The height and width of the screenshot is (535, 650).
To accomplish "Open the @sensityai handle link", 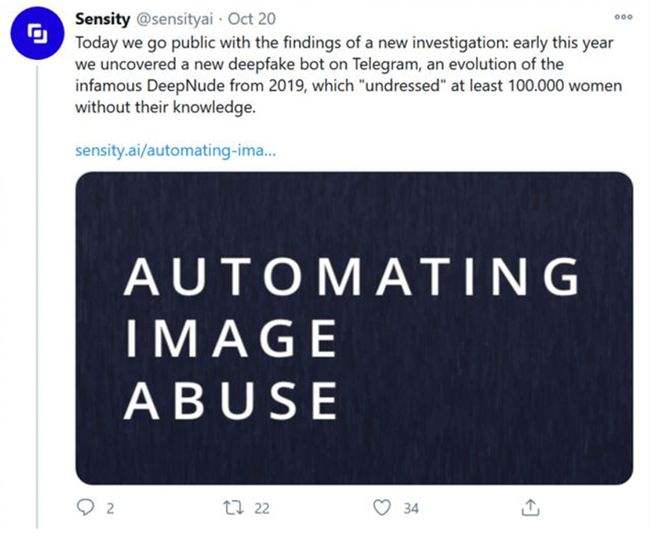I will [175, 19].
